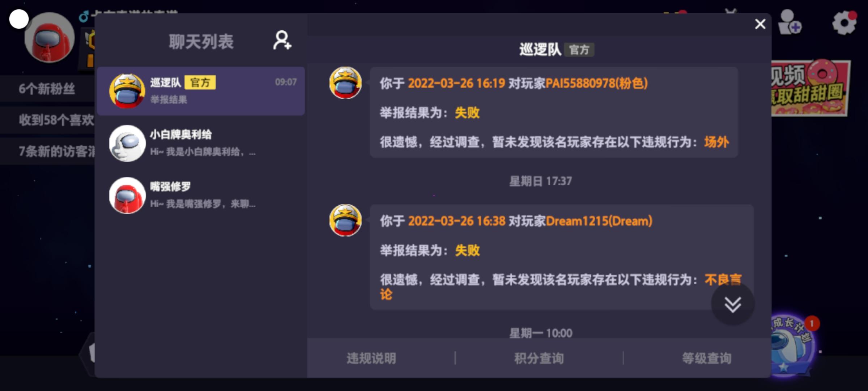Open chat with 嘴强修罗
The height and width of the screenshot is (391, 868).
[201, 195]
